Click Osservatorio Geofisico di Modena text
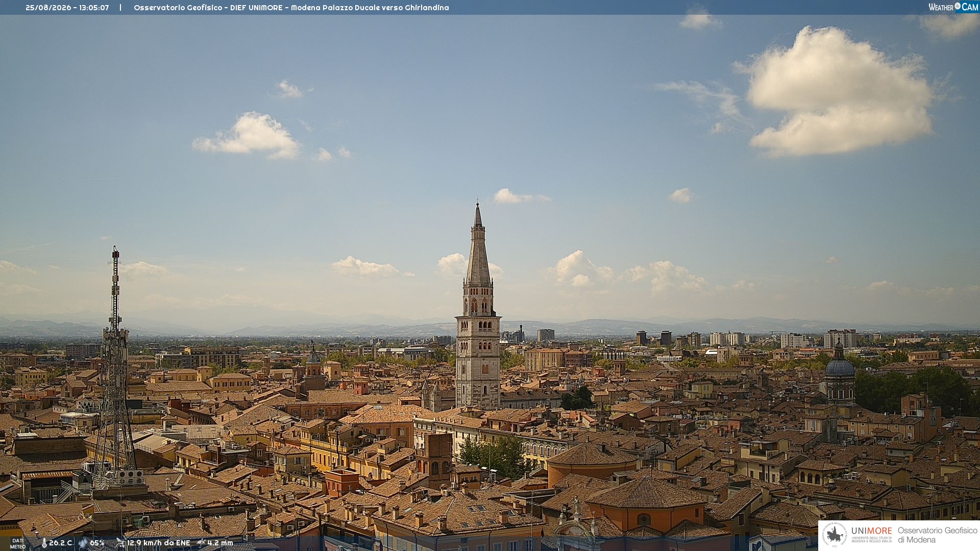The image size is (980, 551). (x=937, y=535)
